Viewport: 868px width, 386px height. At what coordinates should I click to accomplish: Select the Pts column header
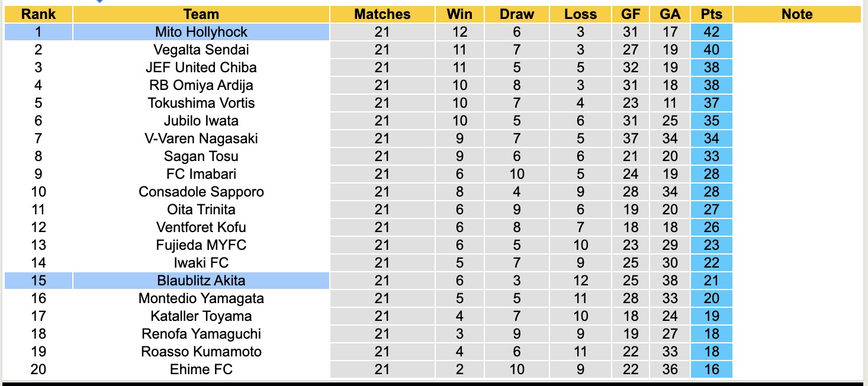(x=711, y=14)
